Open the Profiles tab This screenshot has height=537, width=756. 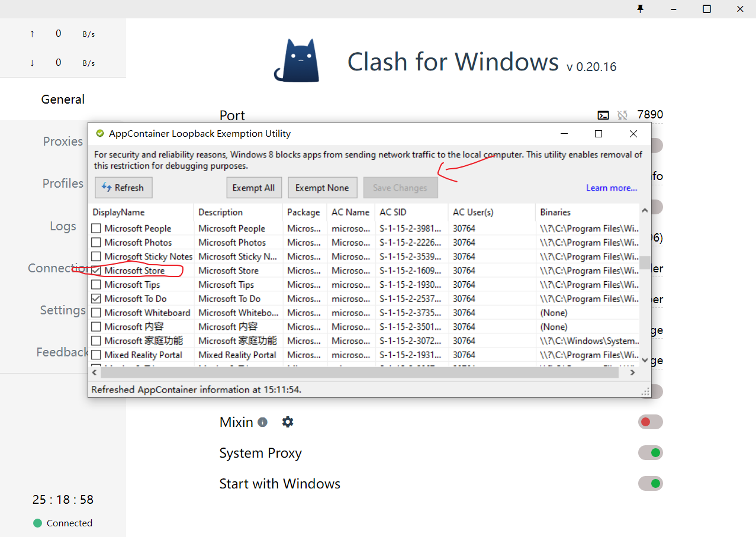tap(63, 184)
